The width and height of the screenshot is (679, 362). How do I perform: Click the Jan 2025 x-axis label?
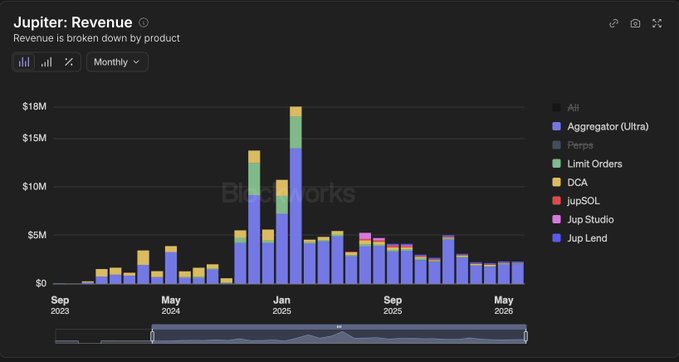tap(282, 305)
